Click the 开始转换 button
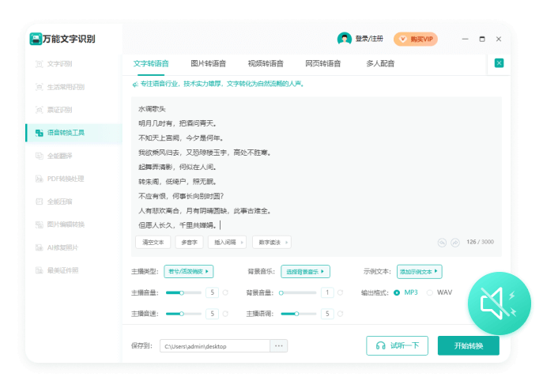Image resolution: width=558 pixels, height=392 pixels. [469, 345]
